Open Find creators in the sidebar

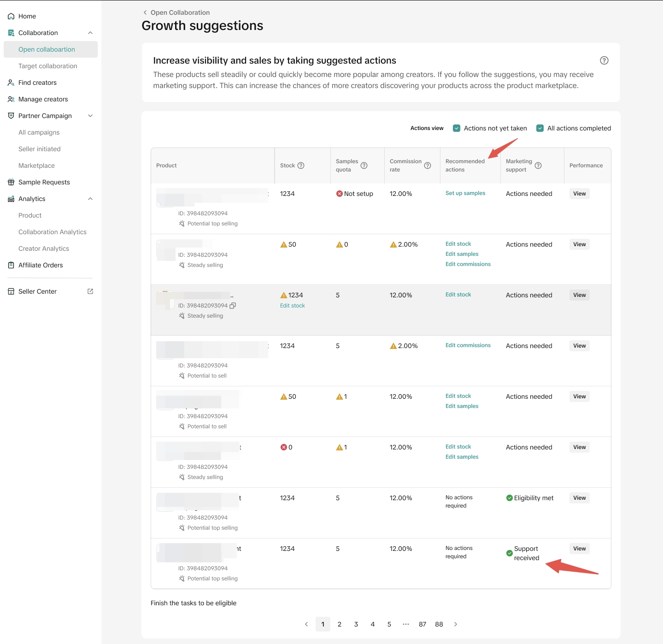pos(37,83)
